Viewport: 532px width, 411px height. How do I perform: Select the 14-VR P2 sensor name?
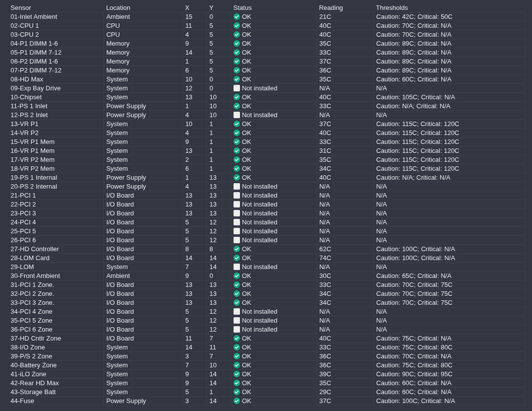[x=24, y=133]
